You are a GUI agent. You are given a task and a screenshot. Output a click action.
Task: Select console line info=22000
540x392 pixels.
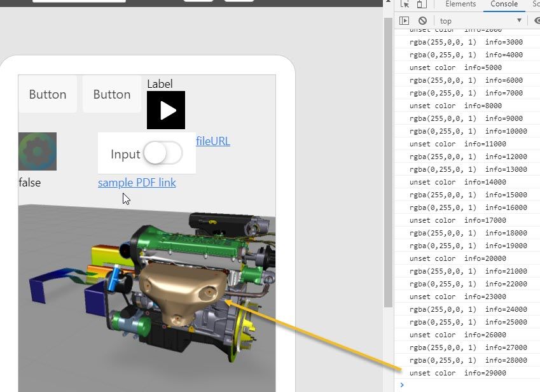pyautogui.click(x=466, y=284)
